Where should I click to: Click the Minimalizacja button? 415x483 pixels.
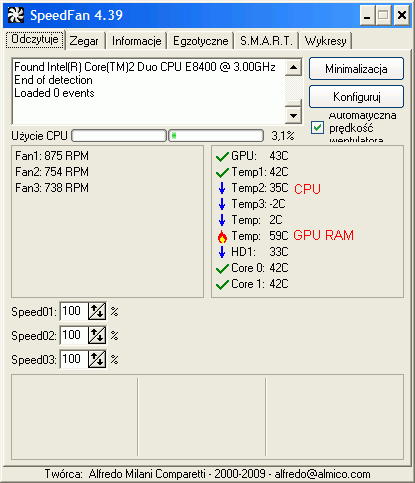[x=356, y=69]
